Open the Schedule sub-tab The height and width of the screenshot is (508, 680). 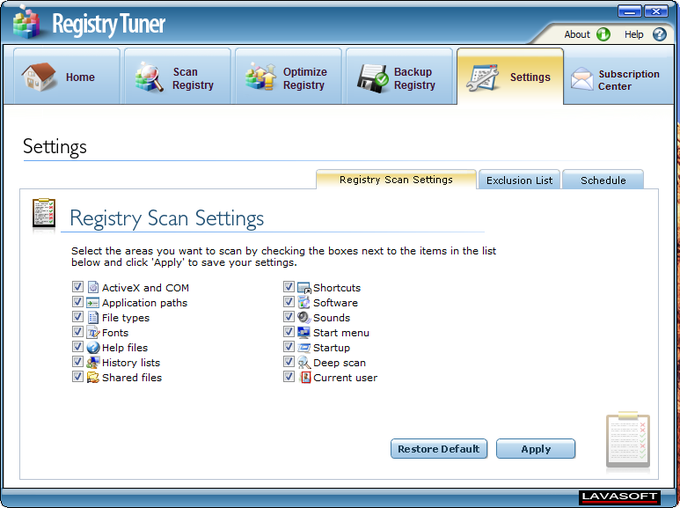pos(603,180)
